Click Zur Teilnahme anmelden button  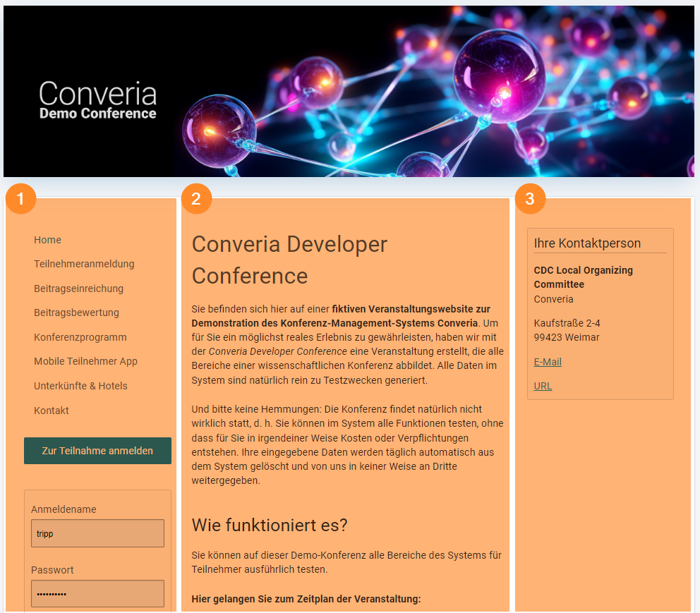coord(97,451)
